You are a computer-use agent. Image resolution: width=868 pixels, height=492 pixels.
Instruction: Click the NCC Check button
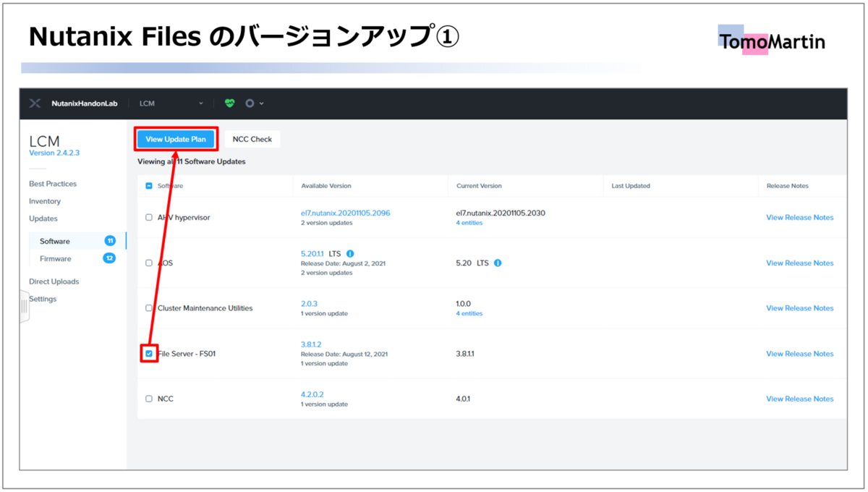[x=252, y=139]
